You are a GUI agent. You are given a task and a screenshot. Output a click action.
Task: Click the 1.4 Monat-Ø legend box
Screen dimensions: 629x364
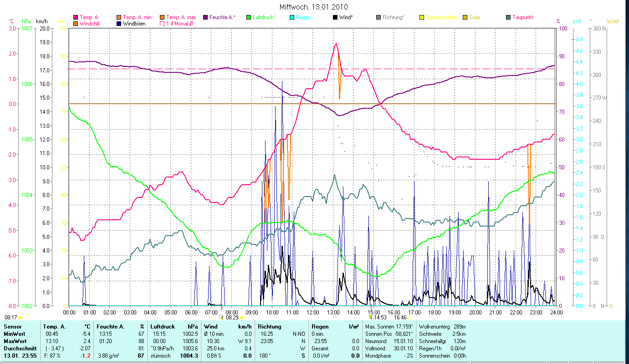click(x=162, y=23)
